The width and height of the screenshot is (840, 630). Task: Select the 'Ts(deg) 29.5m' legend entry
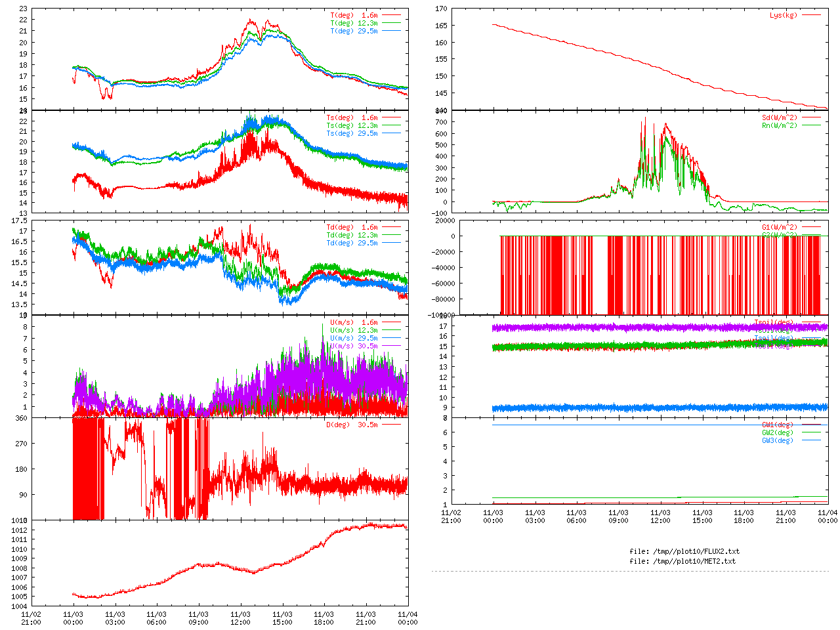tap(352, 134)
